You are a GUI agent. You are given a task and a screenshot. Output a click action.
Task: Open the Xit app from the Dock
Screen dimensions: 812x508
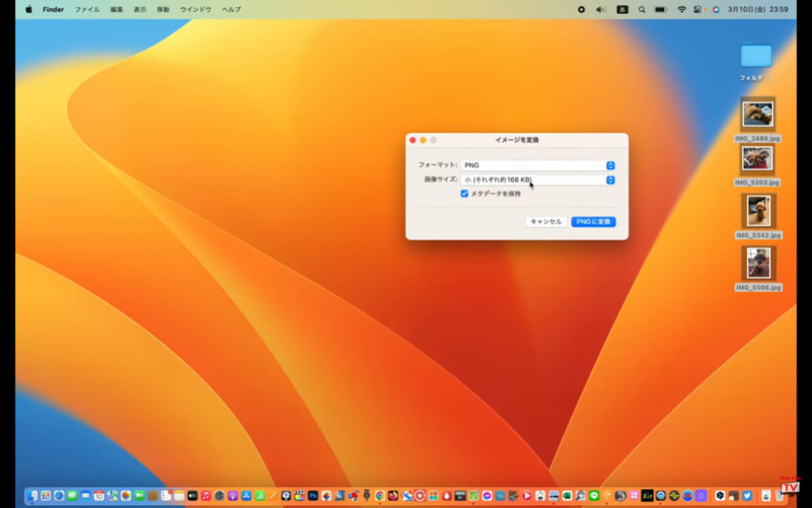pos(647,496)
